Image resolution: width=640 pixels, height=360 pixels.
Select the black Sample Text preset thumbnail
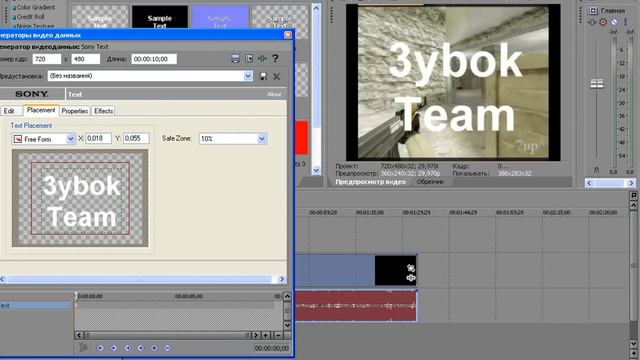coord(160,17)
